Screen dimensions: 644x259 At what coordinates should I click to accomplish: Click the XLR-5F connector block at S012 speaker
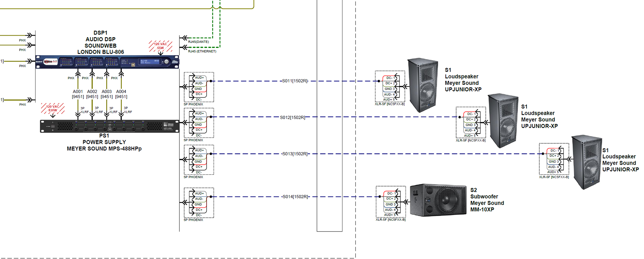click(471, 122)
